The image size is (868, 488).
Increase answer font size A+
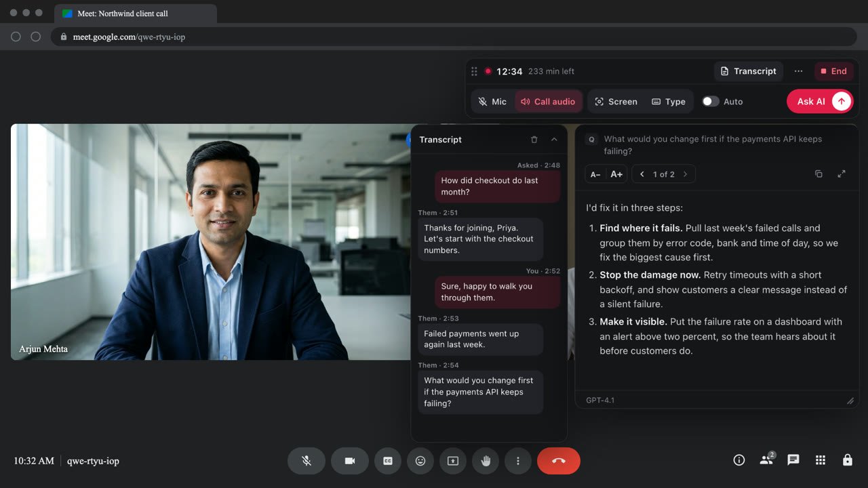pos(616,174)
